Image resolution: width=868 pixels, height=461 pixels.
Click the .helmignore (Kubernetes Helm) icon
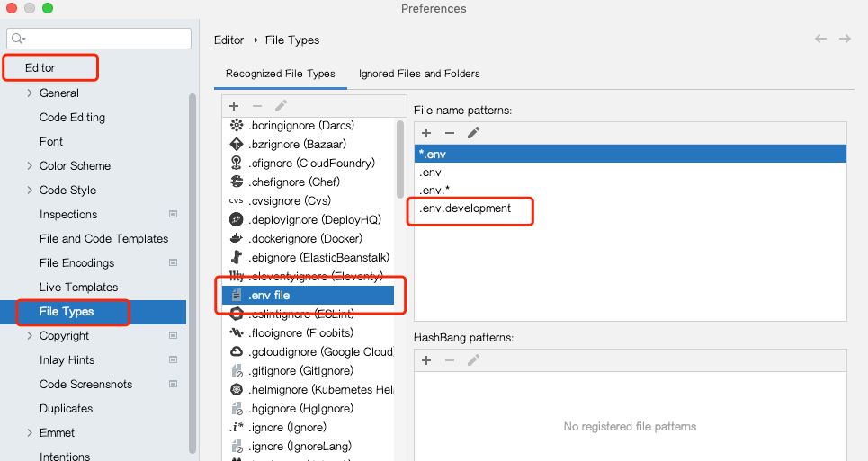coord(237,390)
